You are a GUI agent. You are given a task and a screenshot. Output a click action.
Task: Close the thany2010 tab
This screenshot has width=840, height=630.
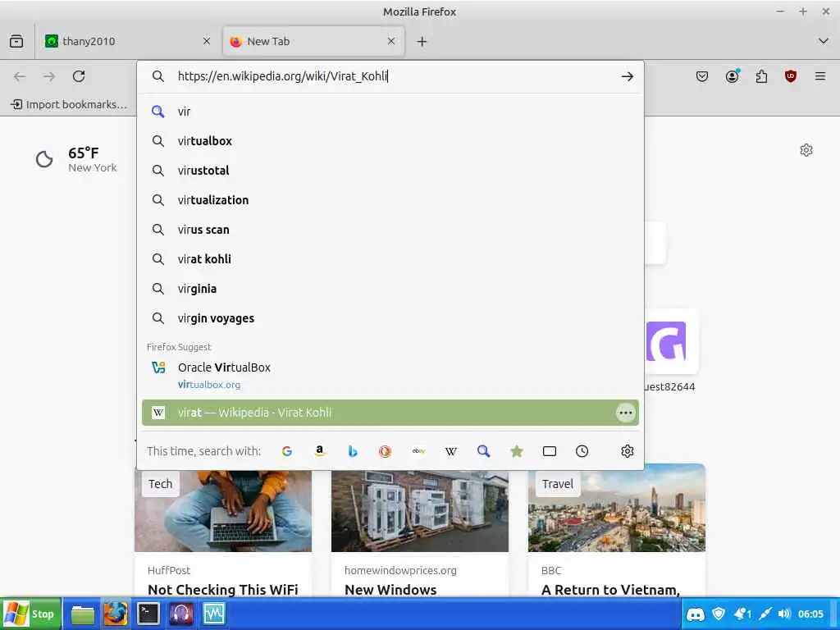[x=206, y=41]
